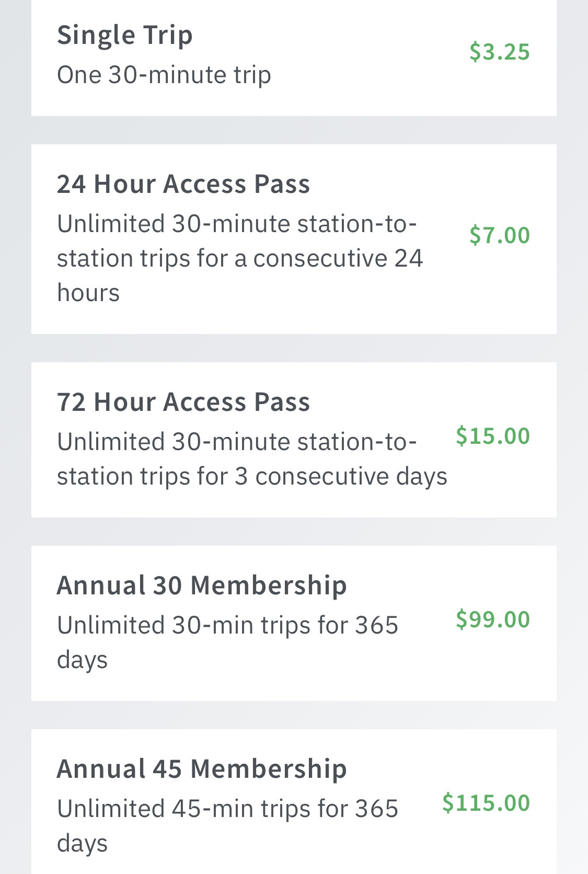Tap the $15.00 price label
Viewport: 588px width, 874px height.
point(492,436)
